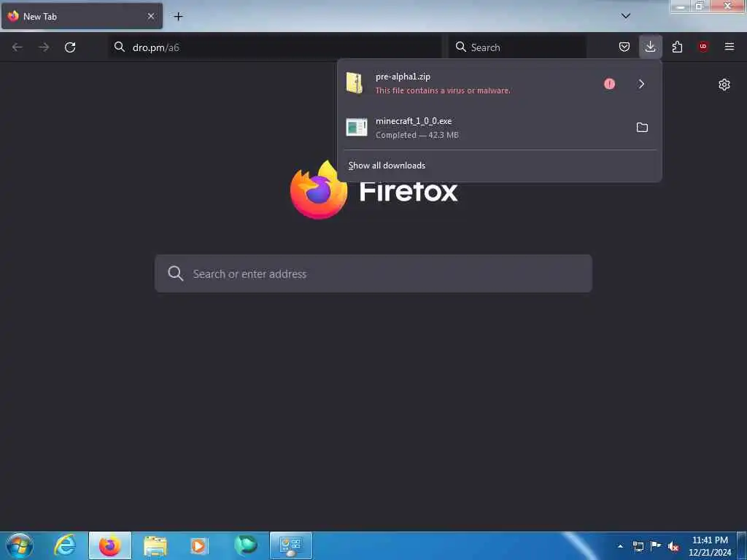Open the new tab page settings gear

tap(724, 85)
